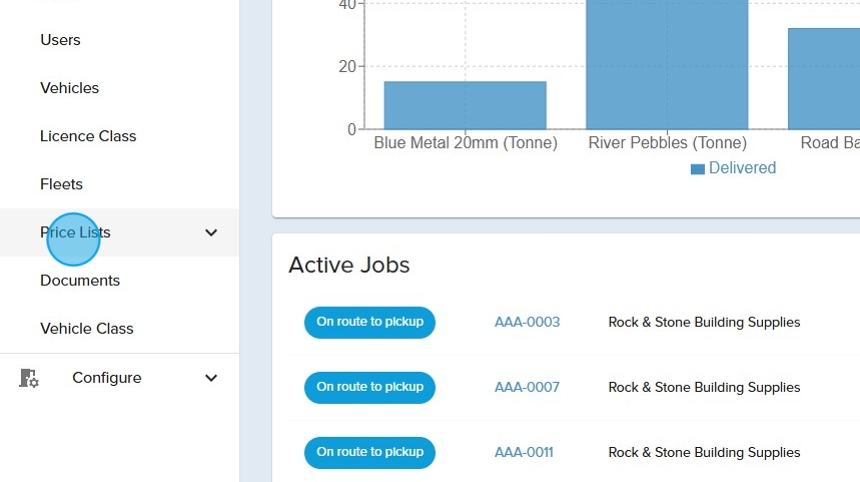Click the Configure menu label

107,378
